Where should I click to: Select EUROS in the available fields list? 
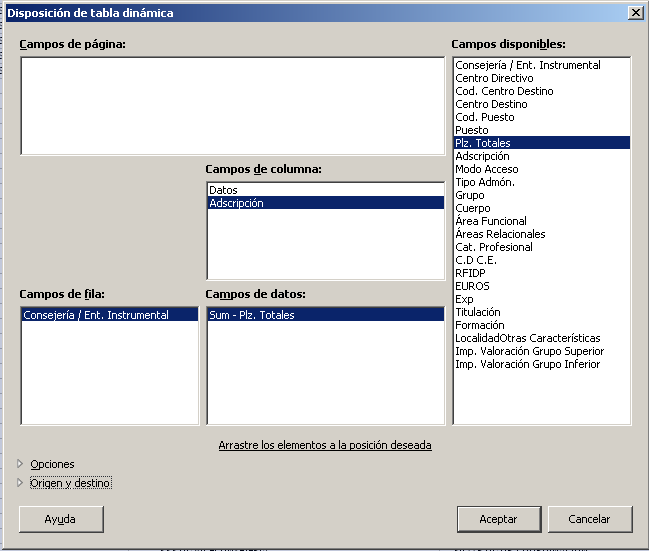472,286
